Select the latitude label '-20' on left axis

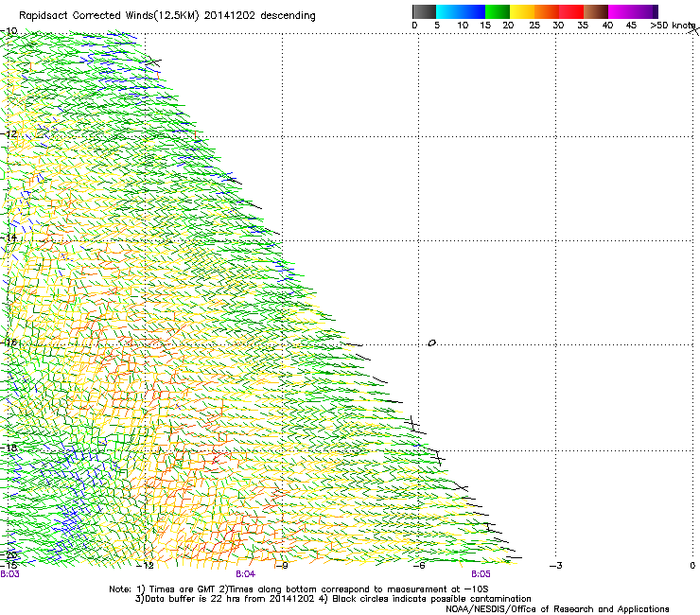(x=9, y=554)
